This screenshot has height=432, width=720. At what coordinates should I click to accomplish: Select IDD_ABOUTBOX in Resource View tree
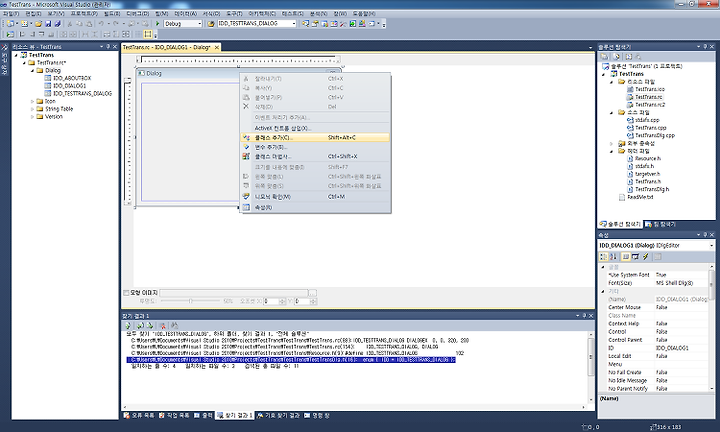click(72, 78)
